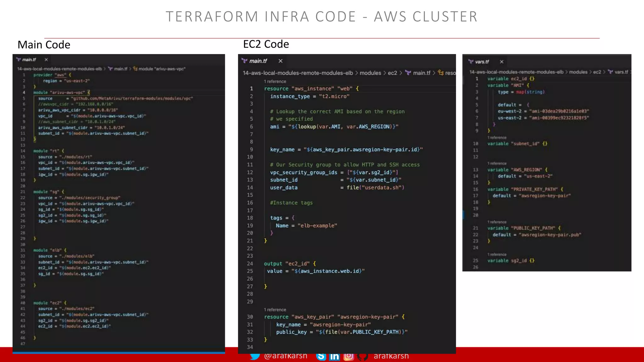Screen dimensions: 644x362
Task: Select the main.tf tab in EC2 editor
Action: tap(258, 61)
